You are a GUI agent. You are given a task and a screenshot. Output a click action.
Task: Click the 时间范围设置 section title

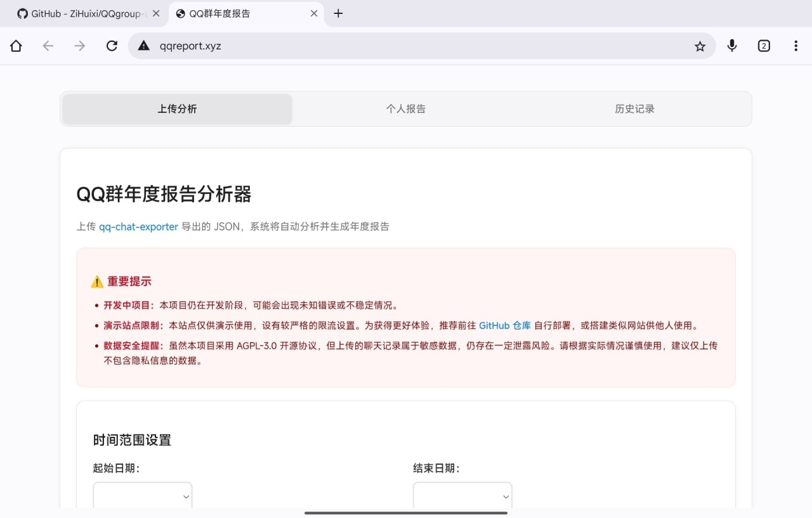click(132, 440)
